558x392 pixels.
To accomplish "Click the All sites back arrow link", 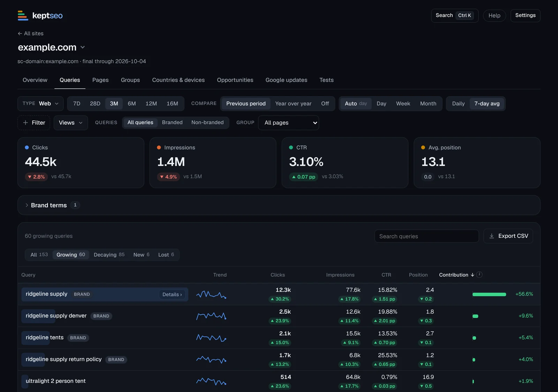I will [31, 33].
